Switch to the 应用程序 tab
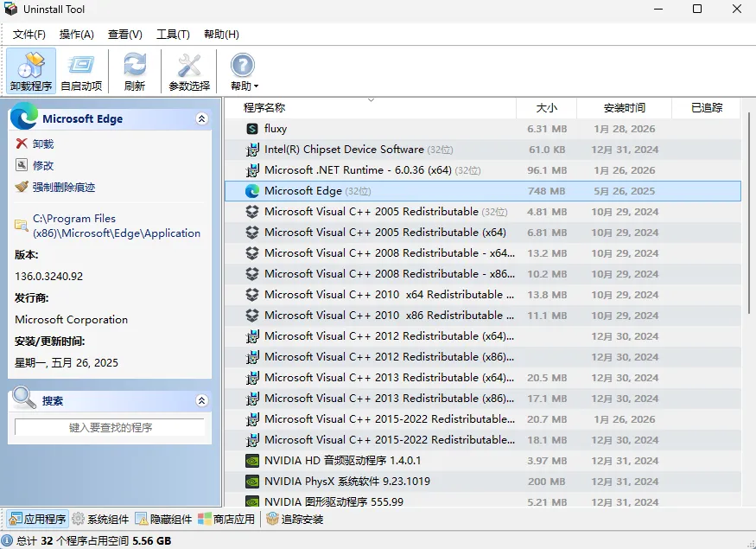756x549 pixels. tap(38, 519)
